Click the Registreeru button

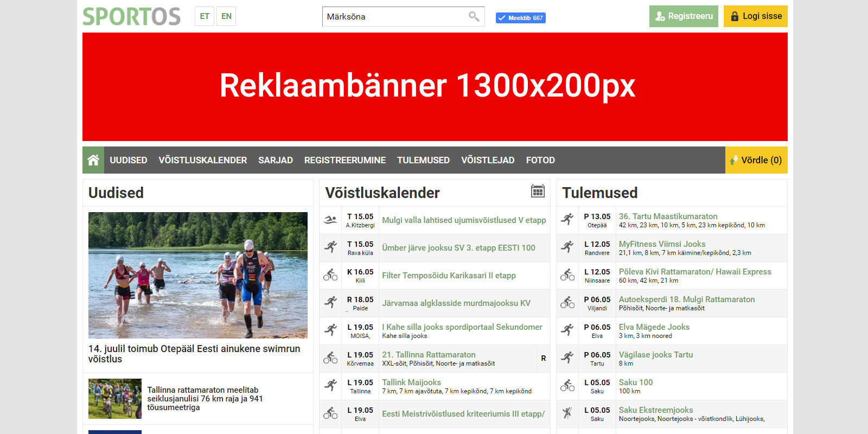(x=684, y=16)
